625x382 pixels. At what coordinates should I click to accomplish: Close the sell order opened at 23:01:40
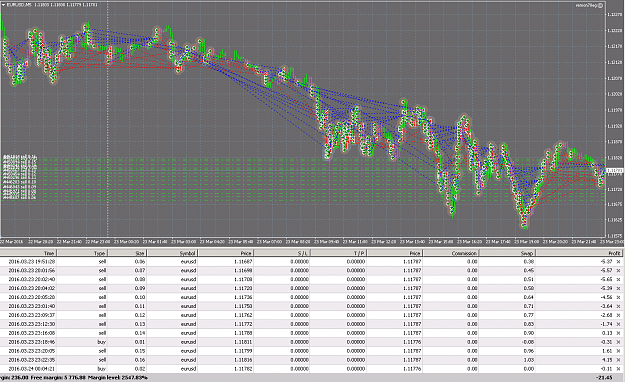tap(618, 306)
